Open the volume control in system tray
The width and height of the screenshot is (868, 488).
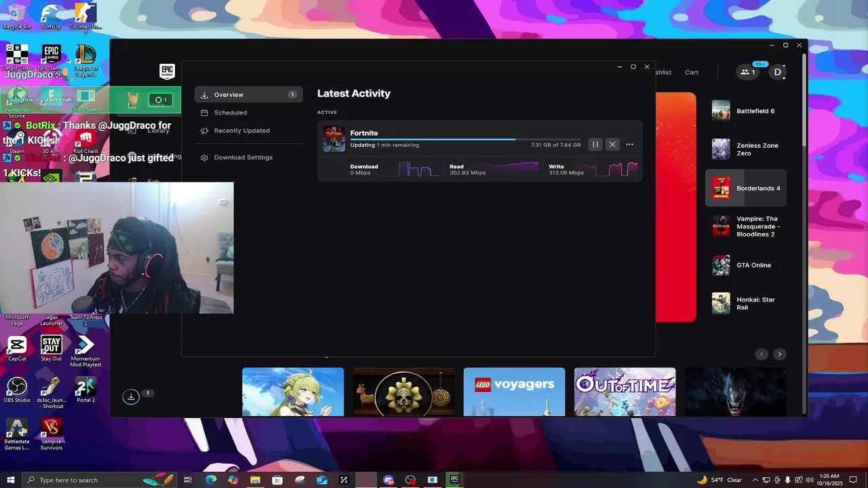(x=809, y=480)
